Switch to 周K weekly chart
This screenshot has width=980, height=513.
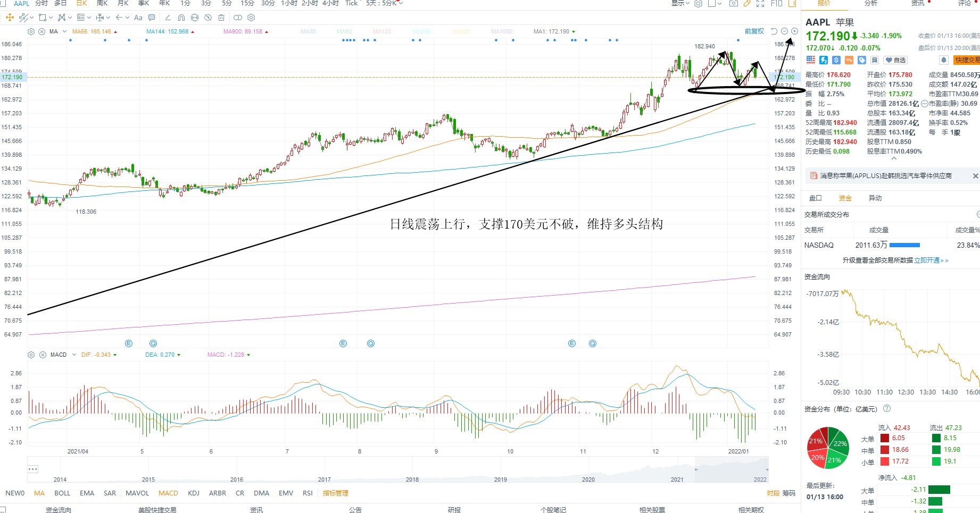click(x=102, y=3)
